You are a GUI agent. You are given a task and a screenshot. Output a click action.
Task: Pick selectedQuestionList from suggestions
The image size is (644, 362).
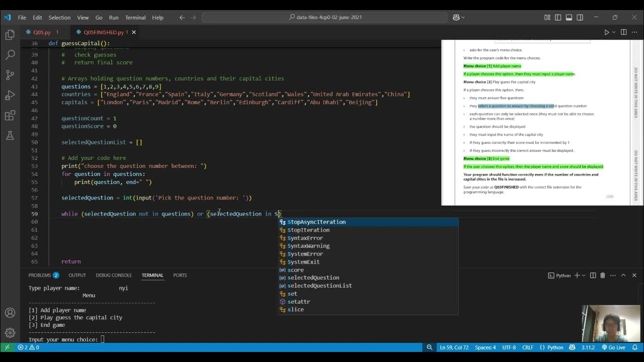coord(368,286)
